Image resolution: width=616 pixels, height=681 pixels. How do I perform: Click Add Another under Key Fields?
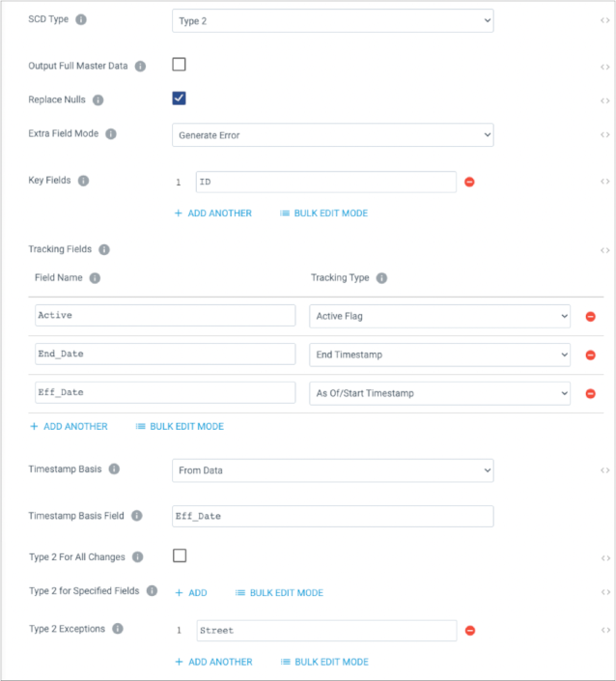click(x=213, y=213)
